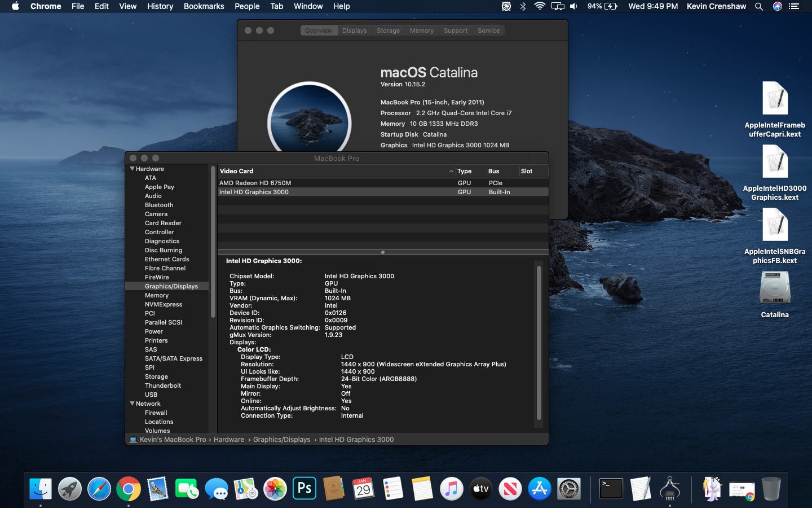Open System Preferences gear in dock
812x508 pixels.
point(568,489)
